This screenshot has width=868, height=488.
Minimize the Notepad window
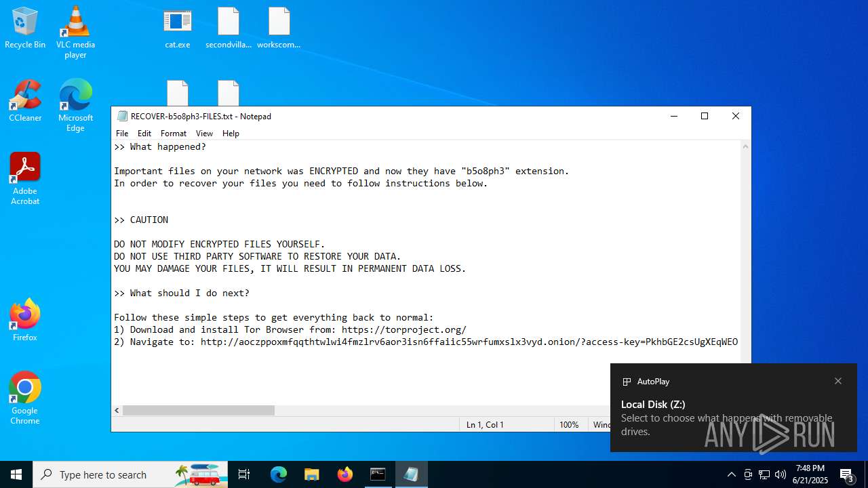673,116
